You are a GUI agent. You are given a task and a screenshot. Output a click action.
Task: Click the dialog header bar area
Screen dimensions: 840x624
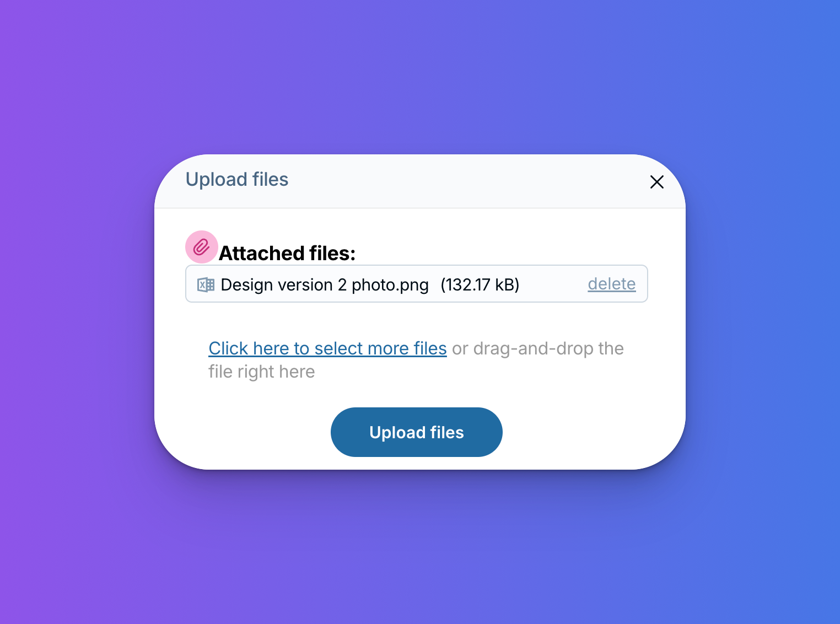coord(420,181)
